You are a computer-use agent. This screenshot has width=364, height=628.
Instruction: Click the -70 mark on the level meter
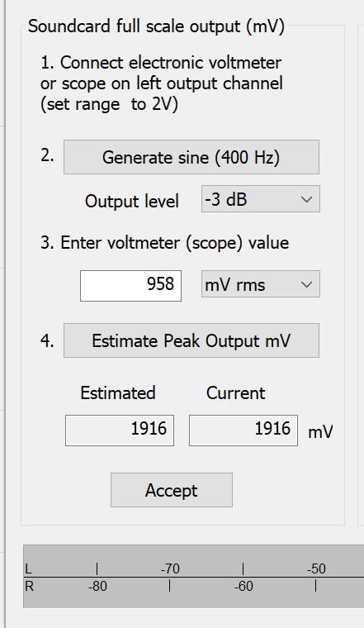click(x=170, y=569)
